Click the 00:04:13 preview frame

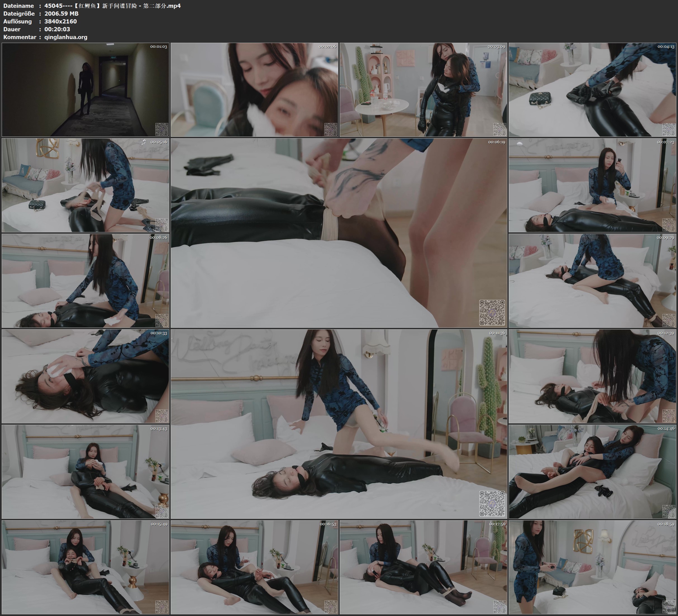(592, 89)
